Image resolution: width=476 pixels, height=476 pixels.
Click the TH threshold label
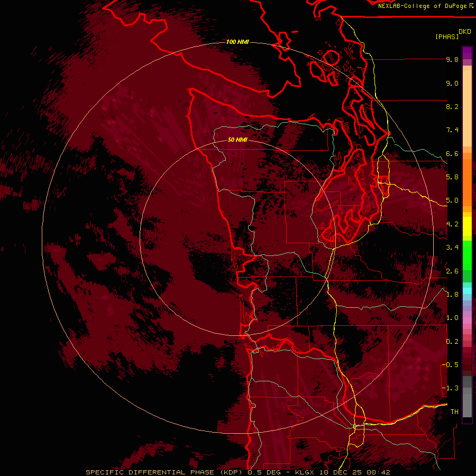pos(454,412)
